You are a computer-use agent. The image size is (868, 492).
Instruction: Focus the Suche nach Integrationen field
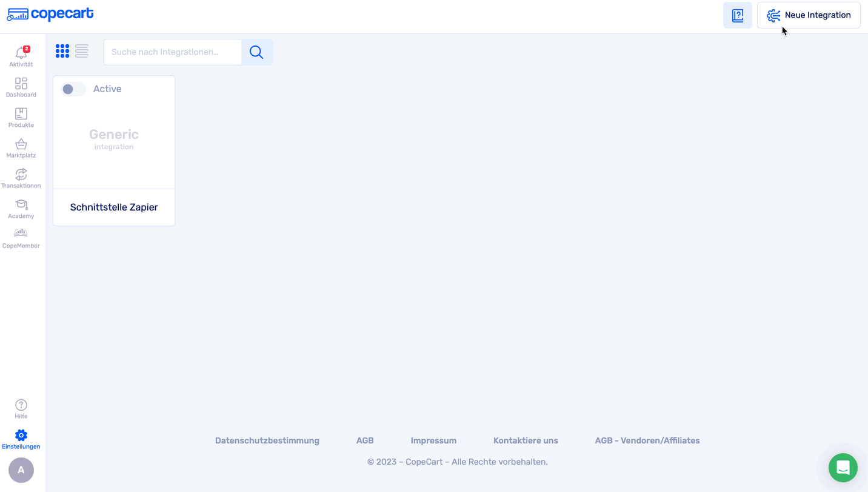coord(173,52)
